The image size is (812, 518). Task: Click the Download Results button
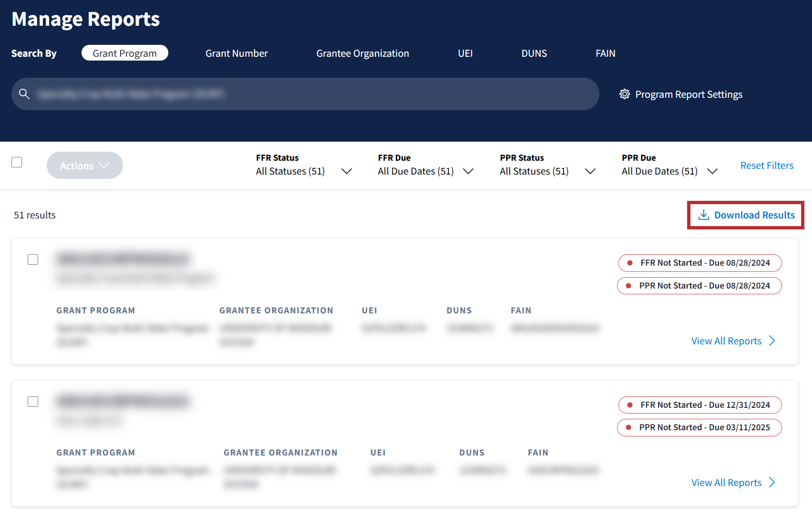click(753, 215)
